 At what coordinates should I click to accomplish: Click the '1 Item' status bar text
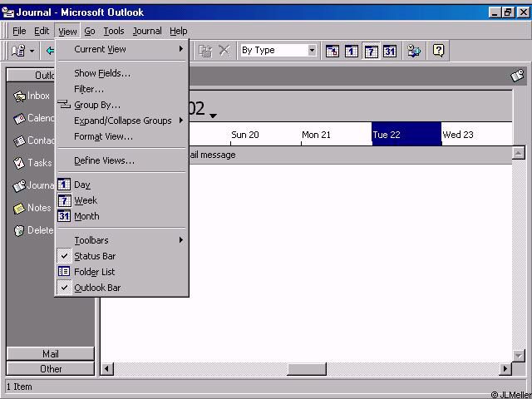(19, 387)
